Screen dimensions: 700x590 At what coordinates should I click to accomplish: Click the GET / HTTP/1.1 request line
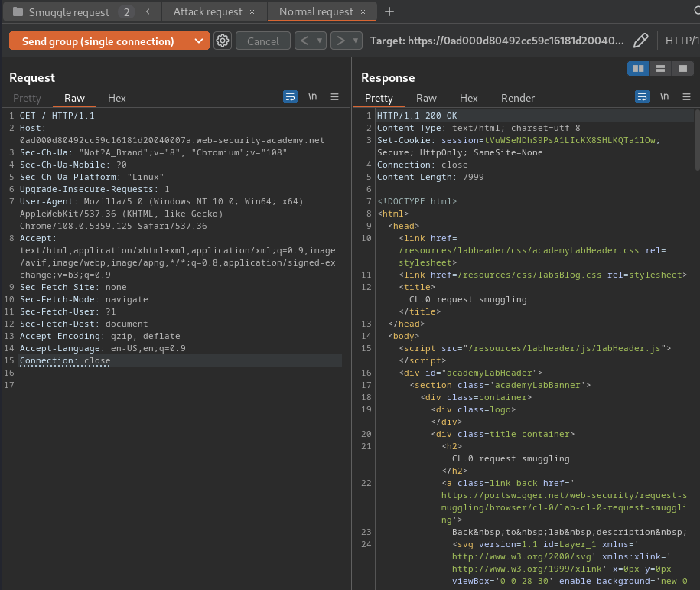[57, 116]
